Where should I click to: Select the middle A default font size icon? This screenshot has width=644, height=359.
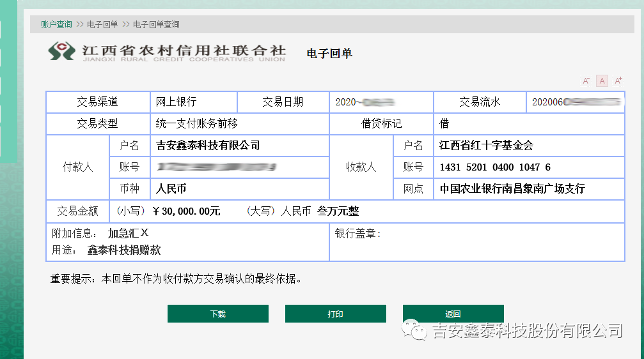(x=602, y=80)
